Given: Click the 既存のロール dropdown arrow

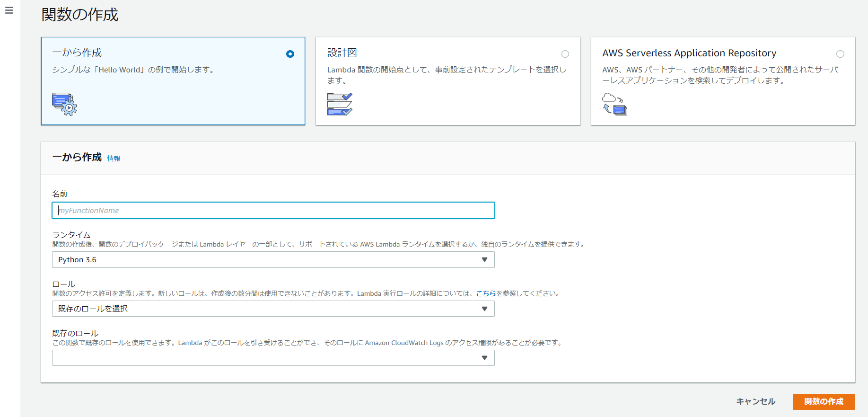Looking at the screenshot, I should point(484,358).
